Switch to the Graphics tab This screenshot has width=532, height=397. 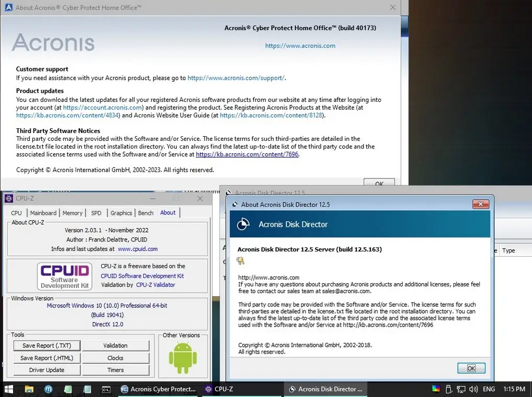[121, 213]
